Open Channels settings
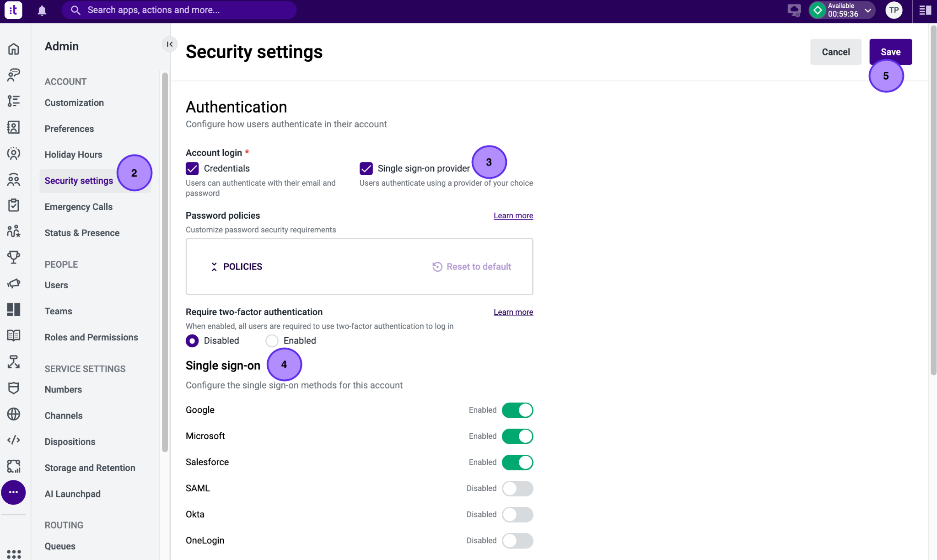The image size is (937, 560). pos(64,415)
